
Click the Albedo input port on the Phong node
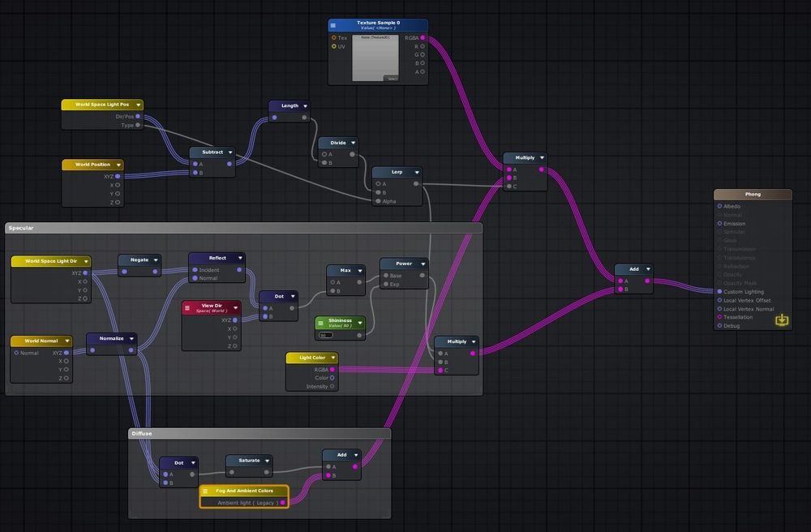pos(719,206)
